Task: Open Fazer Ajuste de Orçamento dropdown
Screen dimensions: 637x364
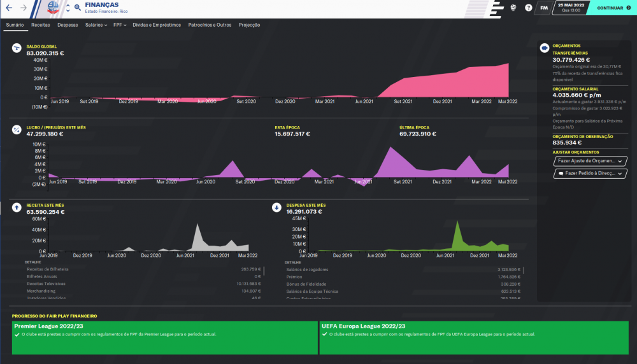Action: tap(590, 161)
